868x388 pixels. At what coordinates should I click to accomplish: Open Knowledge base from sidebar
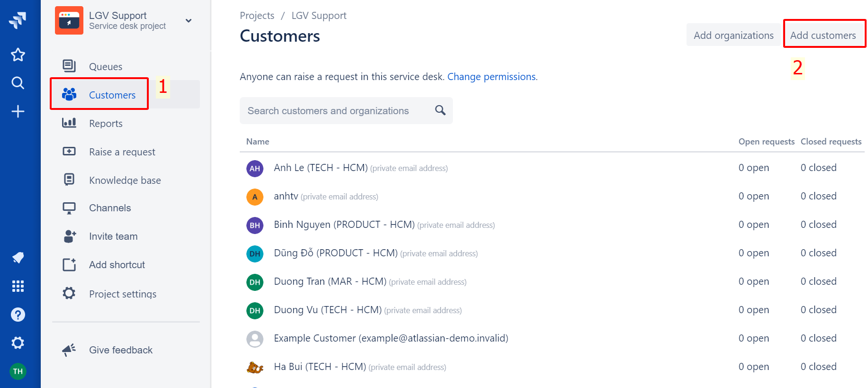(125, 180)
